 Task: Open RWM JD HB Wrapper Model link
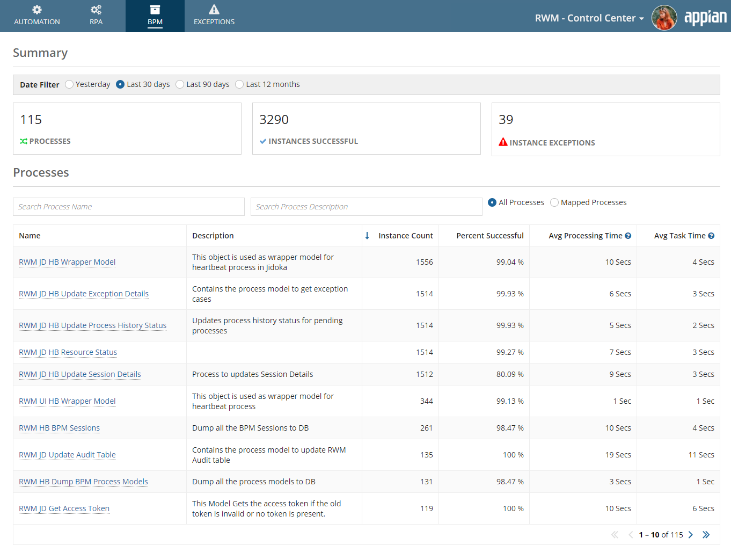[67, 262]
